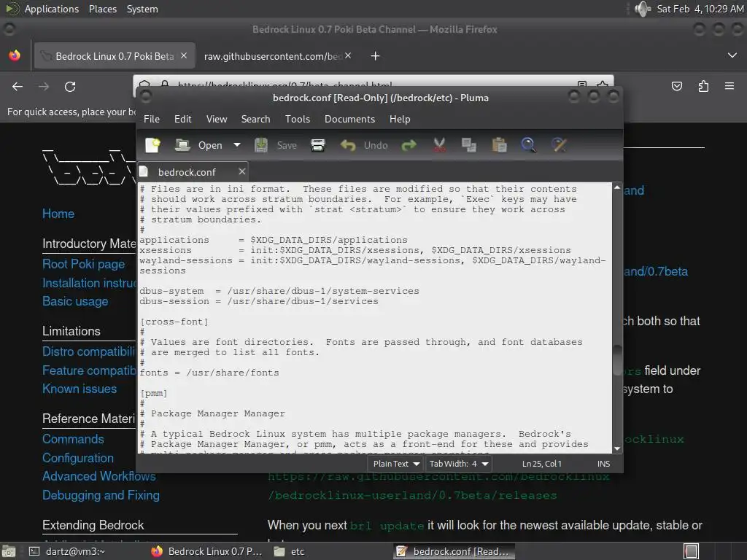This screenshot has width=747, height=560.
Task: Open Find and Replace icon
Action: [x=559, y=145]
